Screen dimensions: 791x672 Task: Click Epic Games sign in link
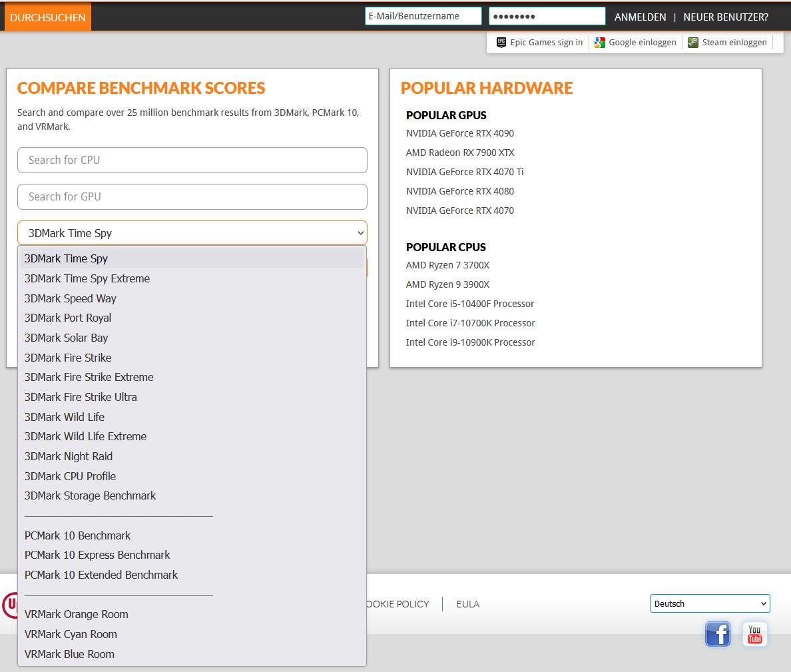[x=547, y=43]
